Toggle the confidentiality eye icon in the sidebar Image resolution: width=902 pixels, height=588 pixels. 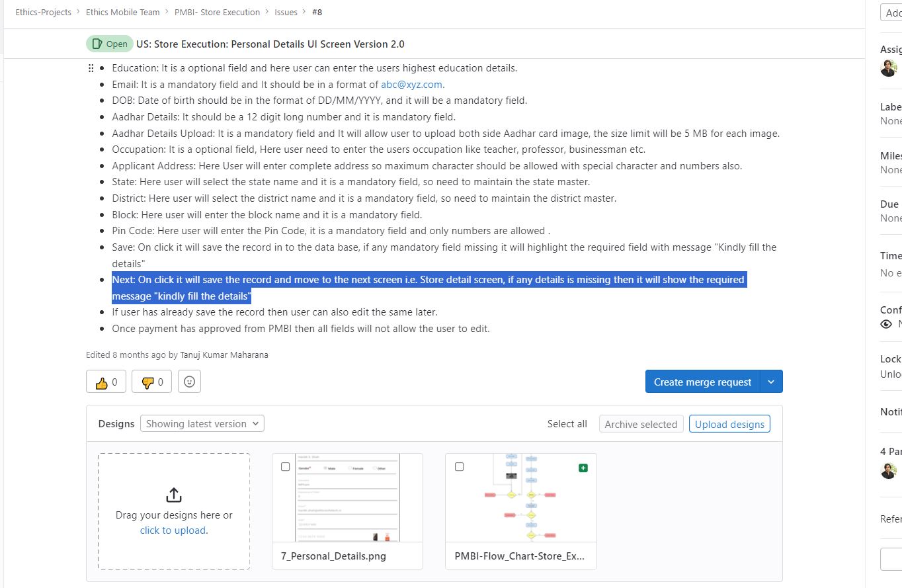coord(886,324)
